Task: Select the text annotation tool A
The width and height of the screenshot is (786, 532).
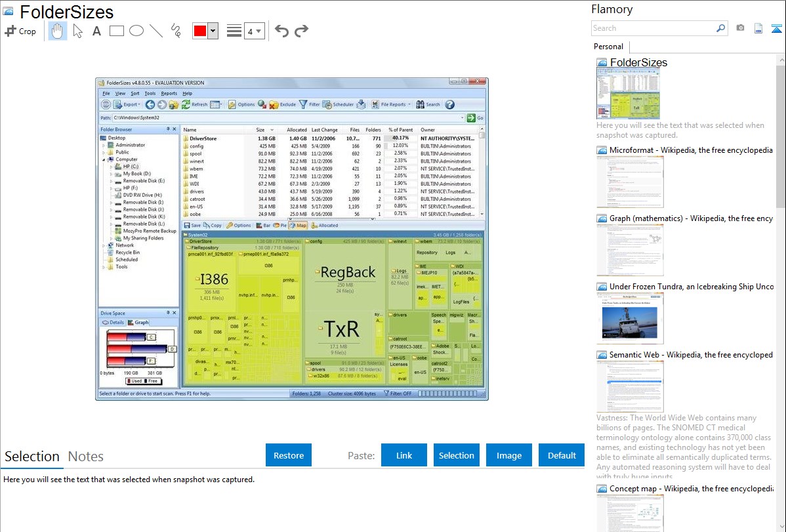Action: (x=96, y=31)
